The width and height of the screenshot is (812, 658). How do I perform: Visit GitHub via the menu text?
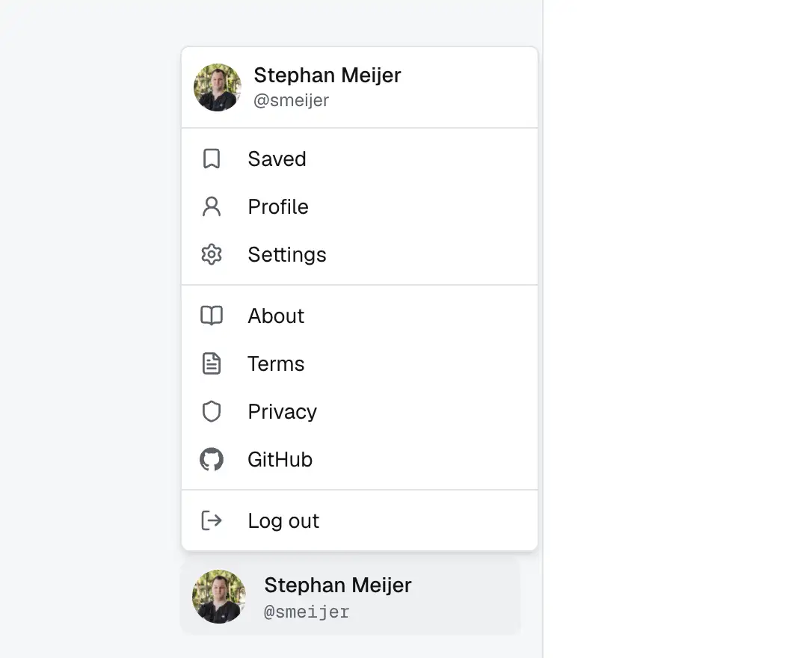click(x=280, y=460)
